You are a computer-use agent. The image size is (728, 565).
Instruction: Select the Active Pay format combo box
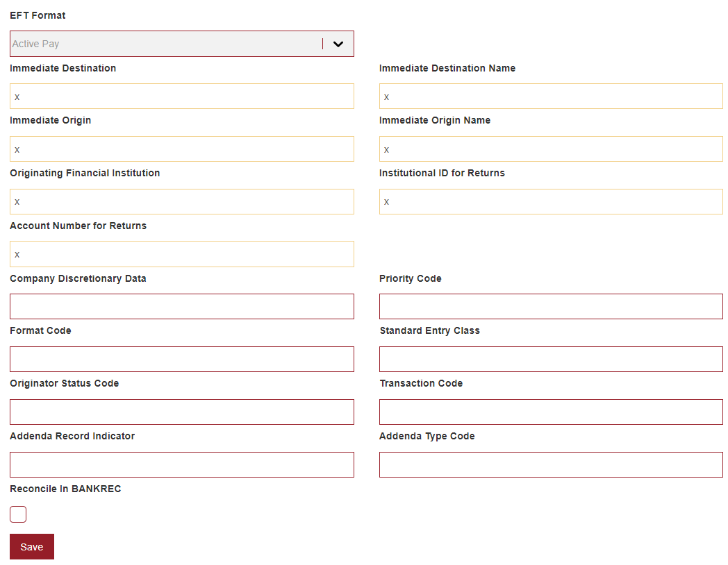pyautogui.click(x=181, y=44)
